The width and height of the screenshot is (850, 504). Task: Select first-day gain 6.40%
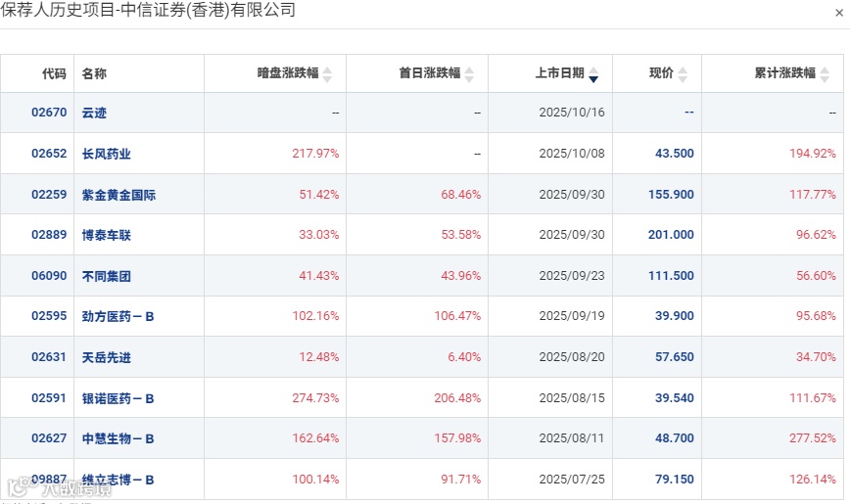click(x=464, y=356)
